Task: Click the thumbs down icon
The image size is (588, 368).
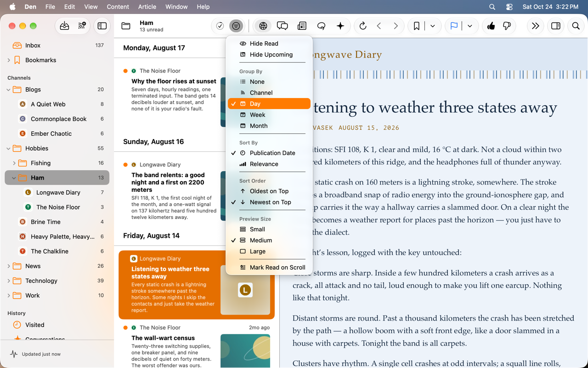Action: [x=507, y=26]
